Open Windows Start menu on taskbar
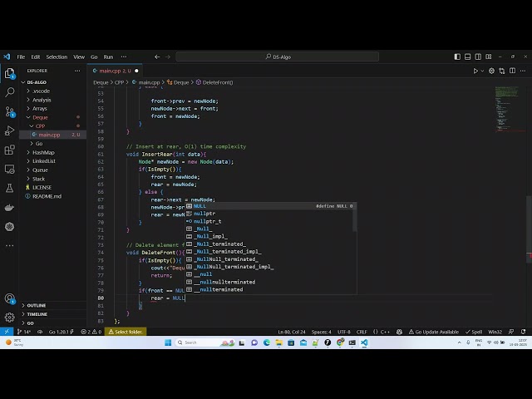 (x=168, y=342)
